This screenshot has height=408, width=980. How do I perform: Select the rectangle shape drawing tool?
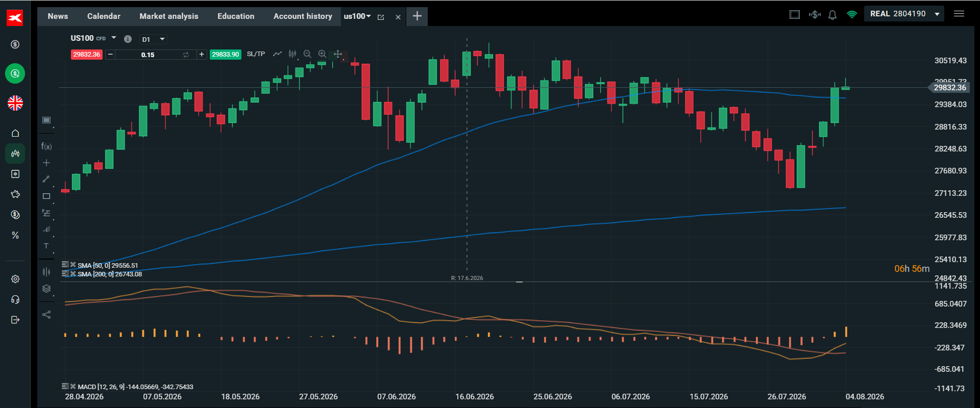(46, 196)
